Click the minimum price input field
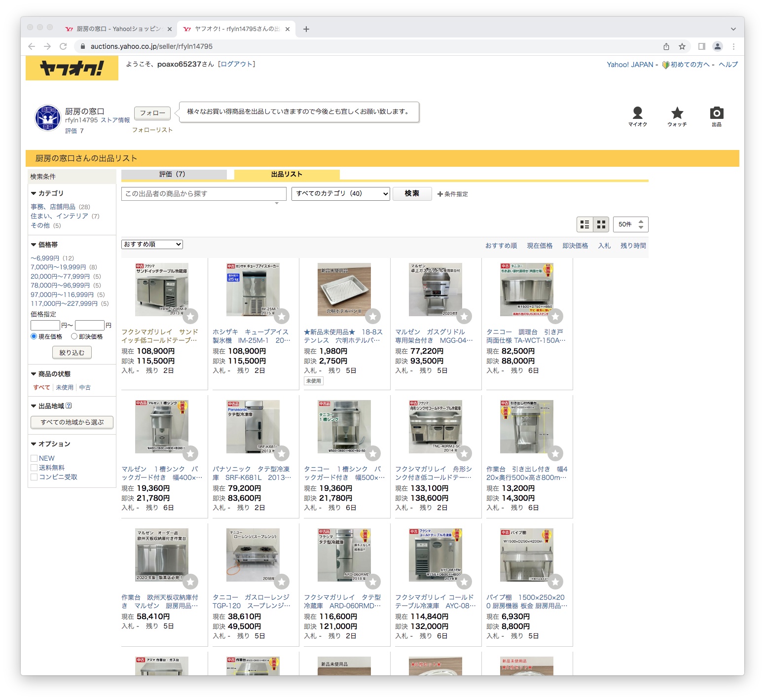The image size is (765, 700). click(45, 325)
